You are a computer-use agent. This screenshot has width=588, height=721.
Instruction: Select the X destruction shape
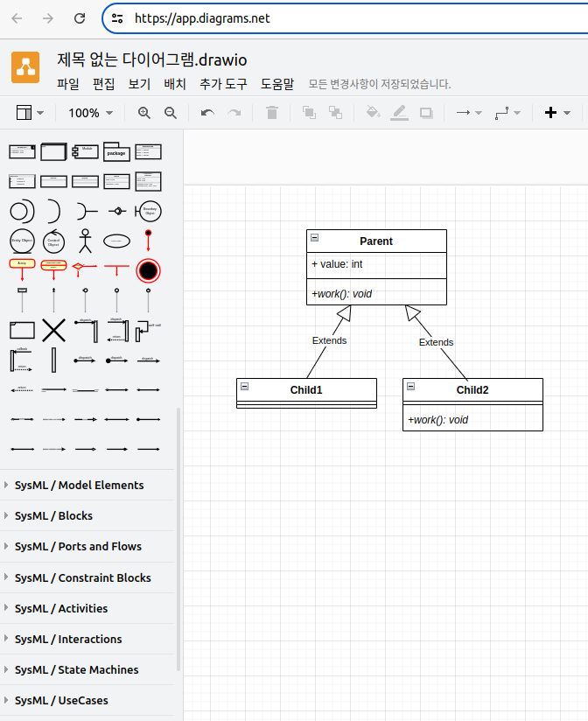pyautogui.click(x=53, y=330)
